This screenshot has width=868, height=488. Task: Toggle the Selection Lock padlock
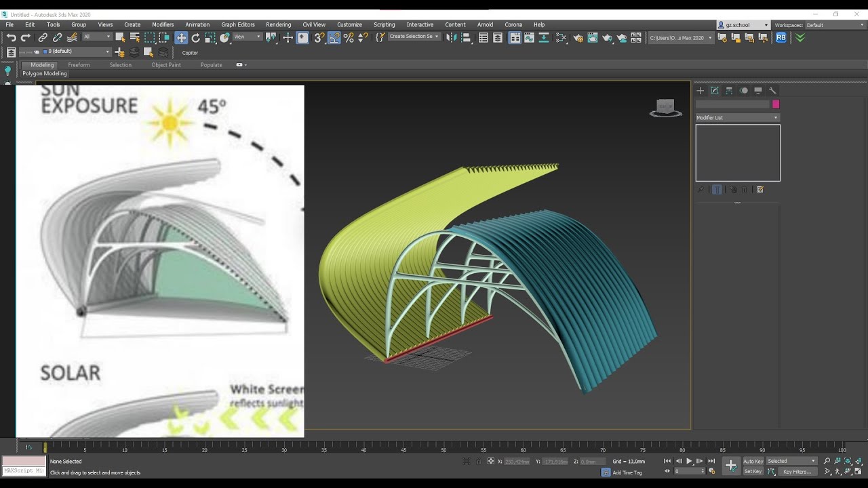tap(479, 461)
